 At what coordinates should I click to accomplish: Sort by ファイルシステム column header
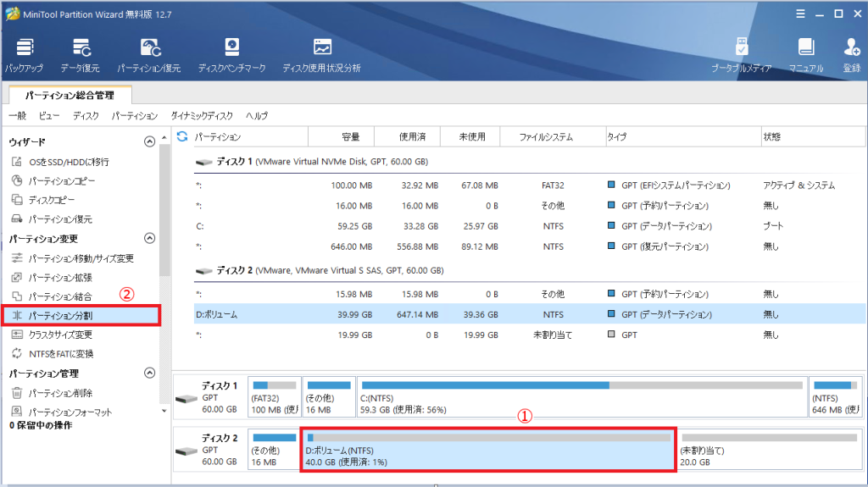pos(553,136)
